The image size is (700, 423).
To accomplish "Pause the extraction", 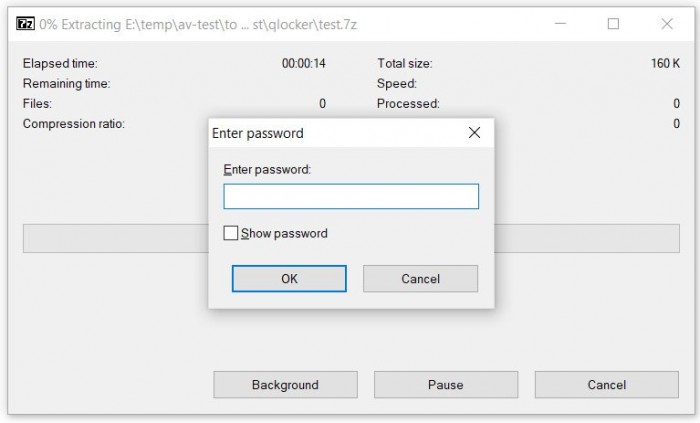I will tap(446, 385).
